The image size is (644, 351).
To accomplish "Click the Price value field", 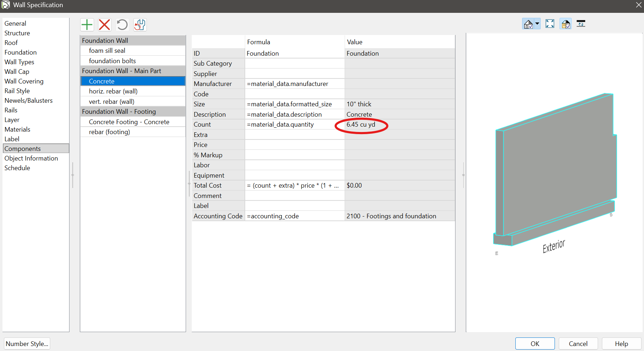I will [399, 145].
